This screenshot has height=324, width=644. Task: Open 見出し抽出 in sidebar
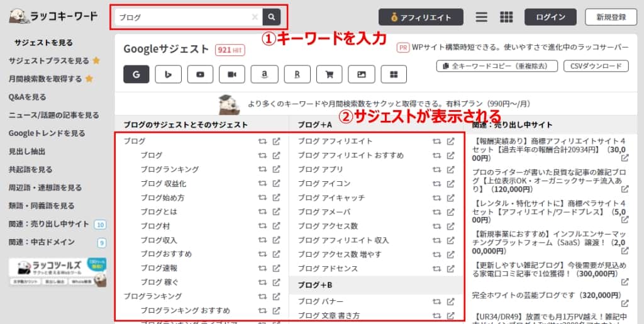[27, 152]
